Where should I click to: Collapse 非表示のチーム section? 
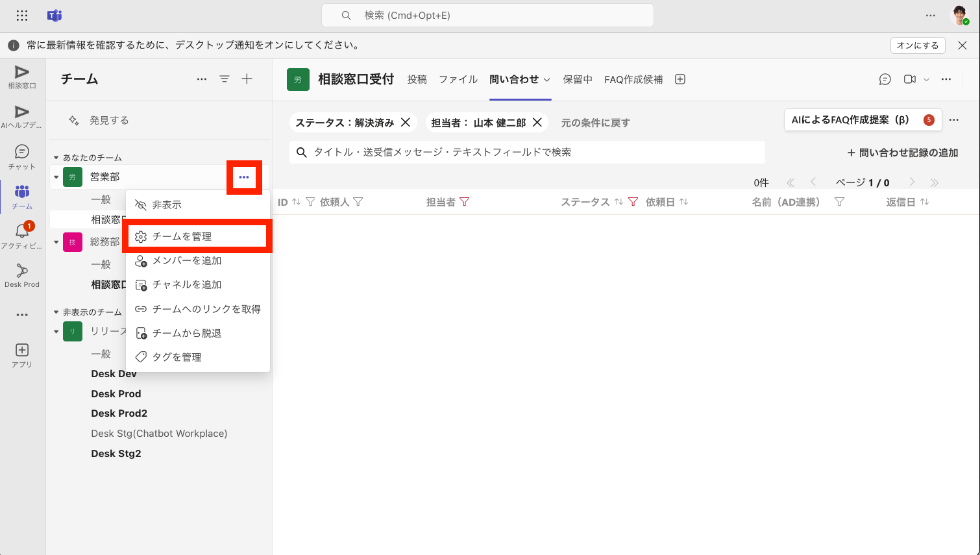(x=56, y=312)
